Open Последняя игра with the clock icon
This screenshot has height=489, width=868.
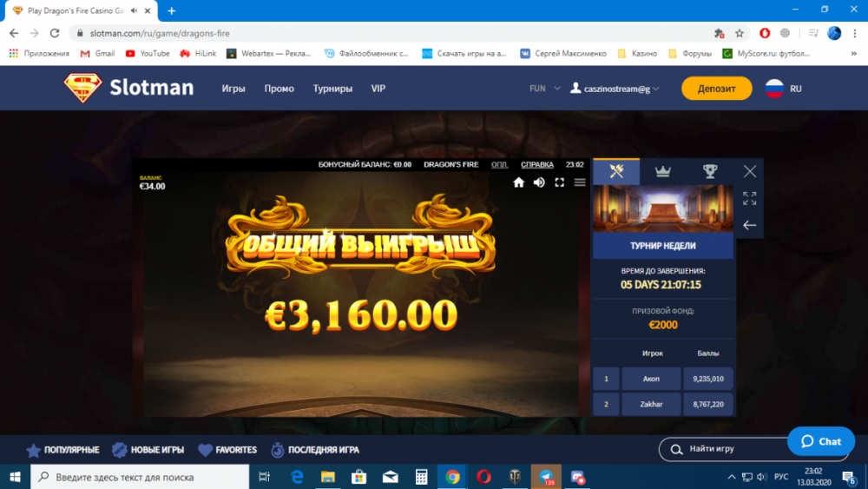[x=315, y=450]
